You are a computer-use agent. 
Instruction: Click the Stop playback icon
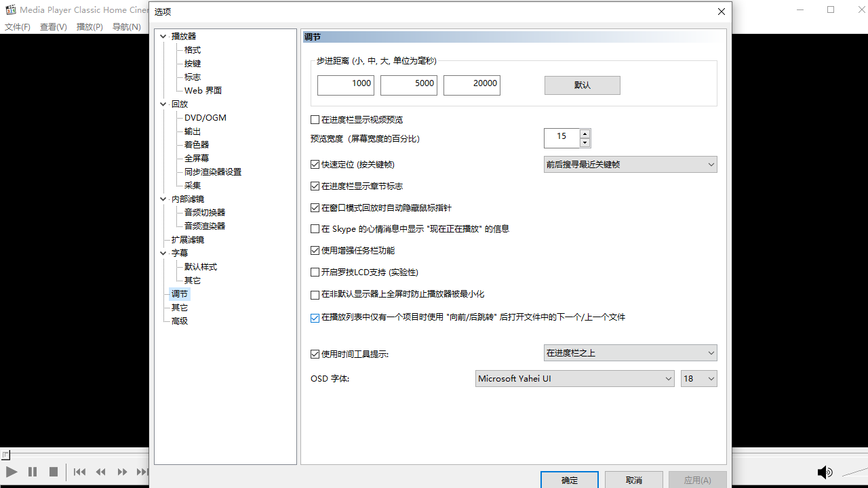[x=54, y=472]
